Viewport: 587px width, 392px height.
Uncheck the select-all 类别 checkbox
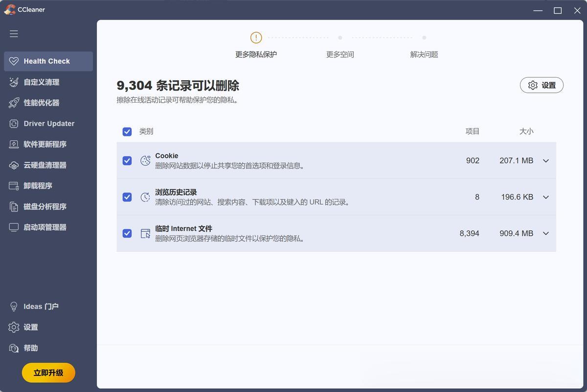click(127, 131)
